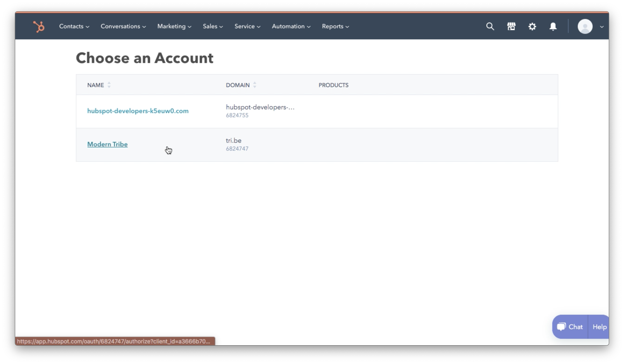Open the Automation menu
This screenshot has height=364, width=624.
pos(291,26)
